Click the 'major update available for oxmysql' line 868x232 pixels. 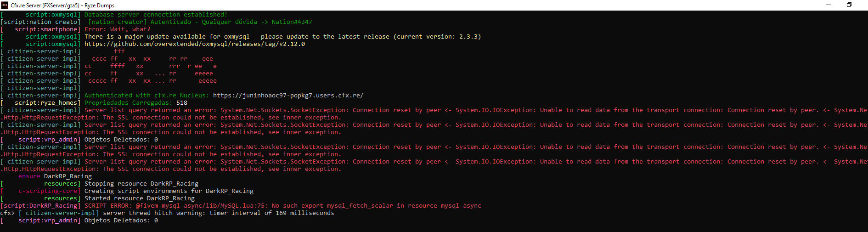click(x=283, y=37)
